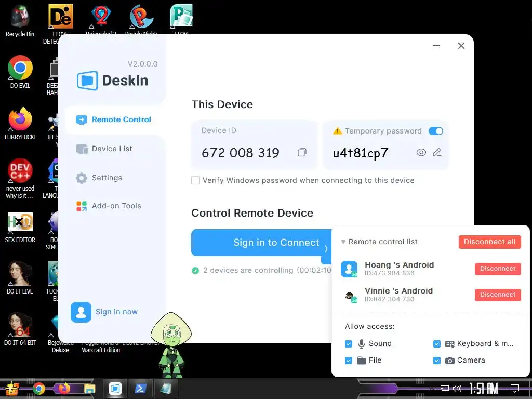Image resolution: width=532 pixels, height=399 pixels.
Task: Show hidden tray icons arrow
Action: [432, 389]
